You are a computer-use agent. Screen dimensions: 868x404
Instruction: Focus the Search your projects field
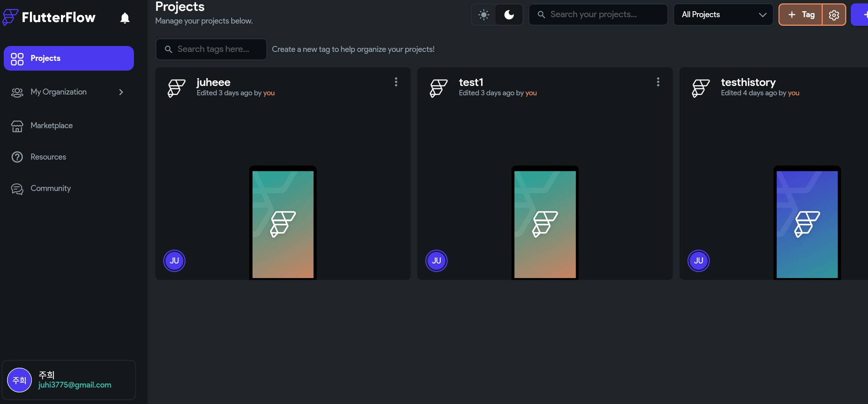pos(598,15)
